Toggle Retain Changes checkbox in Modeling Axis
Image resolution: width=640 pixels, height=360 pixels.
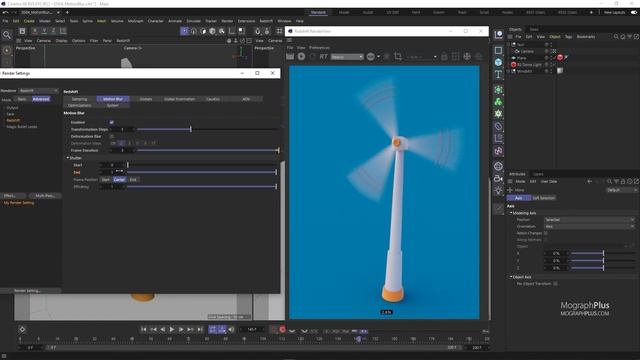546,233
